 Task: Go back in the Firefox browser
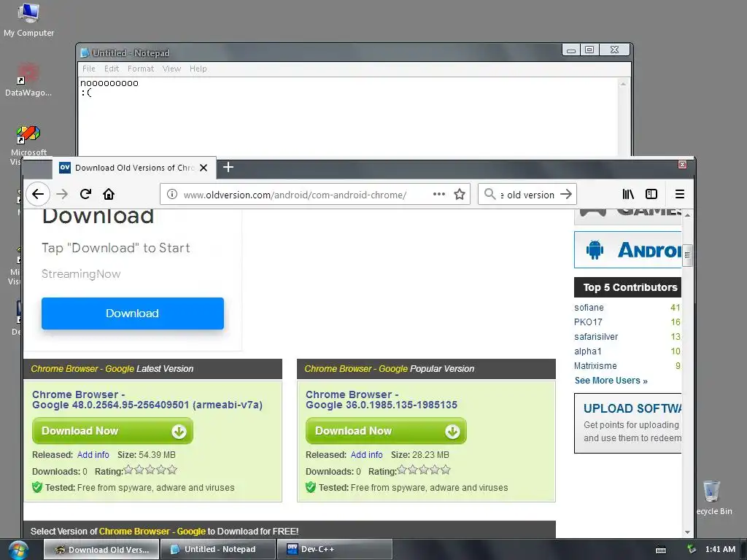pyautogui.click(x=38, y=194)
